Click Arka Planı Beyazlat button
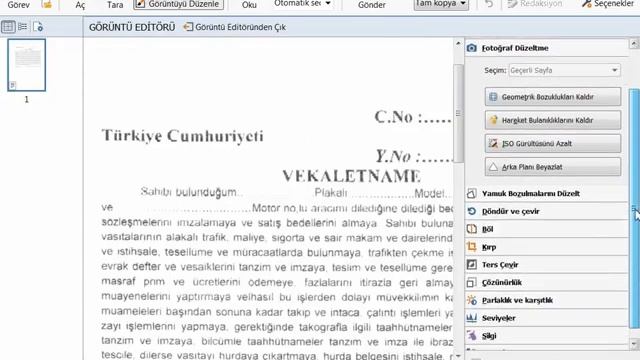This screenshot has height=360, width=640. (553, 167)
